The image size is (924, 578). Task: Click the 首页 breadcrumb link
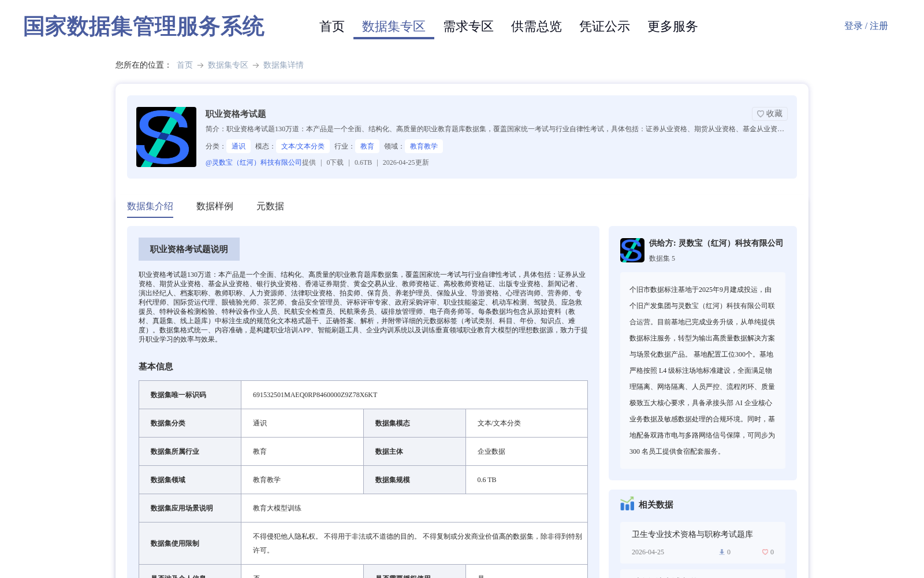click(x=185, y=65)
